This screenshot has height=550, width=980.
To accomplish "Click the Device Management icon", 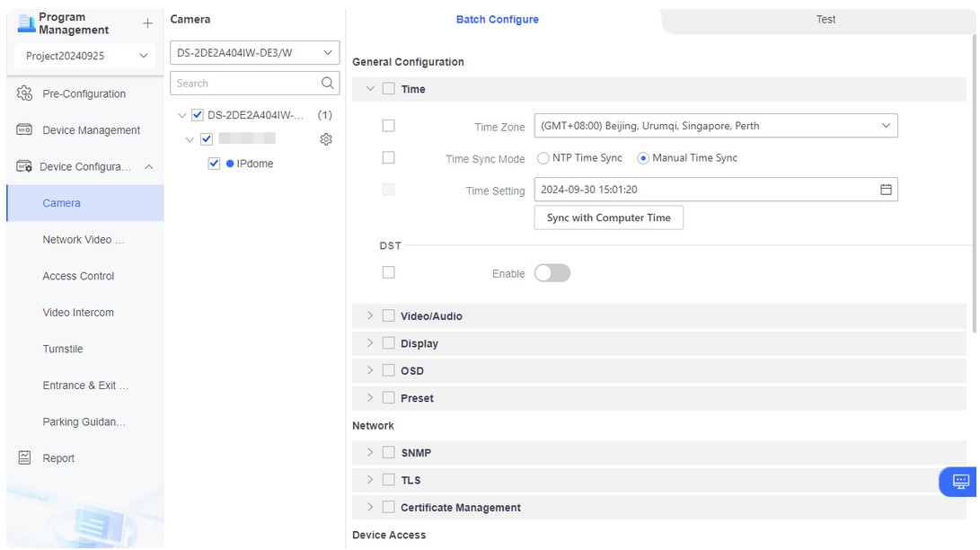I will point(24,130).
